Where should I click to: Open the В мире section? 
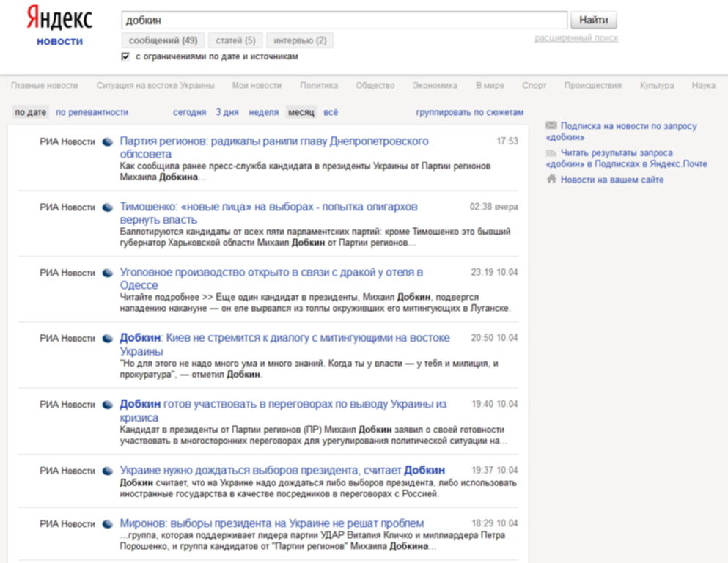pyautogui.click(x=490, y=85)
